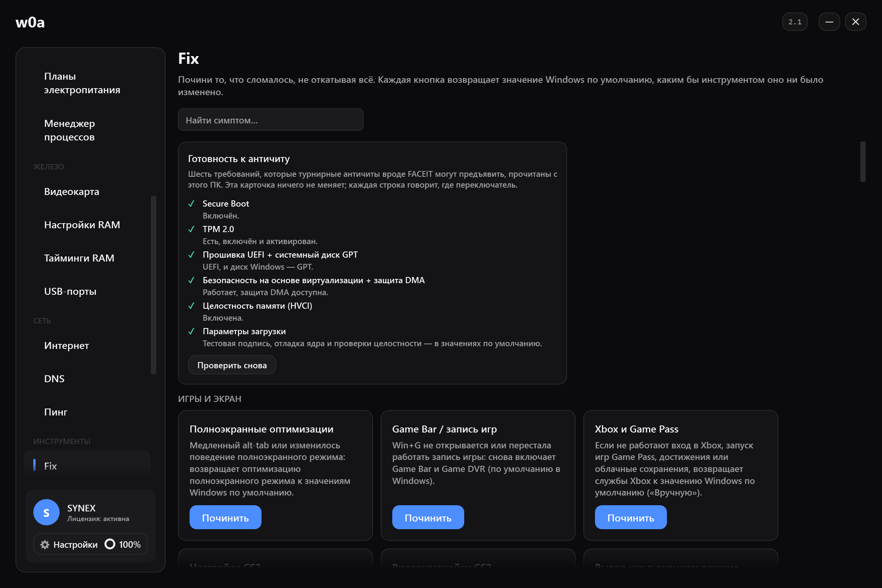Click Проверить снова button
This screenshot has width=882, height=588.
pyautogui.click(x=232, y=365)
